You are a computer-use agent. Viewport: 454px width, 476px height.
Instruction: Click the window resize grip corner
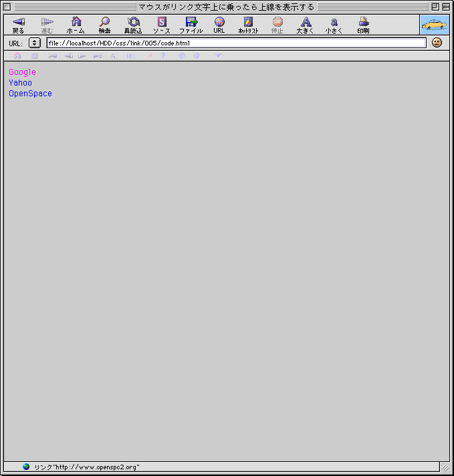[445, 467]
